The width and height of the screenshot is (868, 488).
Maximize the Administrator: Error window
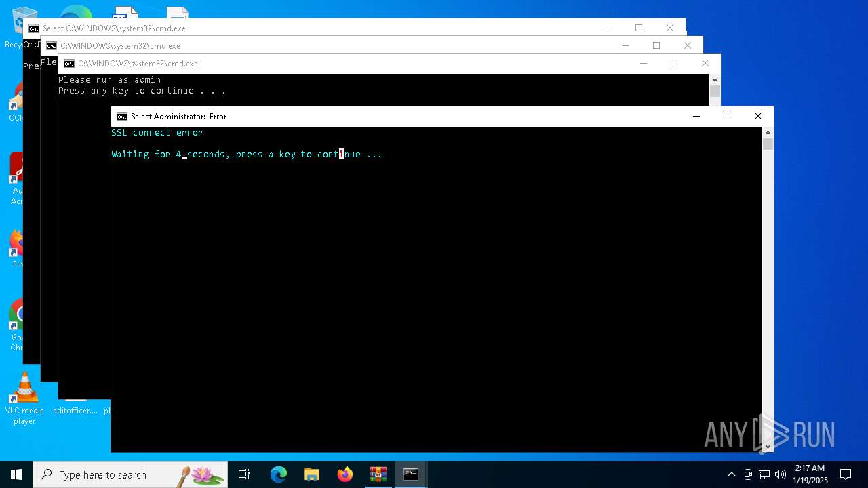[727, 117]
